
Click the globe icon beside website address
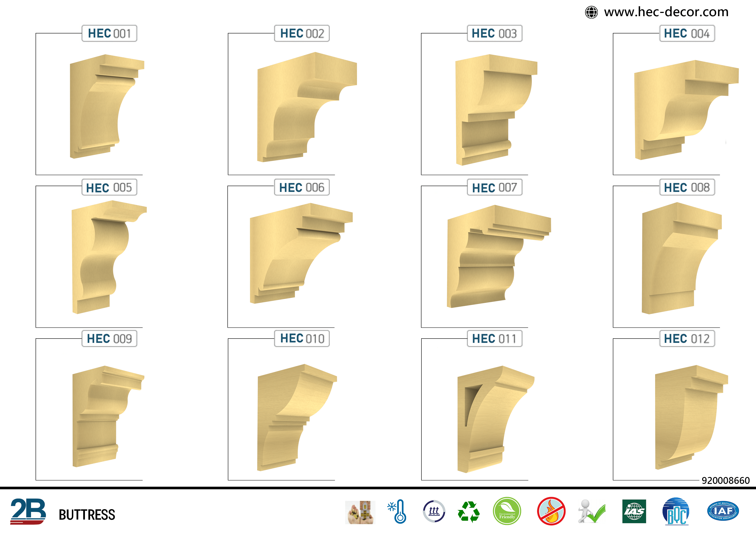click(x=591, y=13)
